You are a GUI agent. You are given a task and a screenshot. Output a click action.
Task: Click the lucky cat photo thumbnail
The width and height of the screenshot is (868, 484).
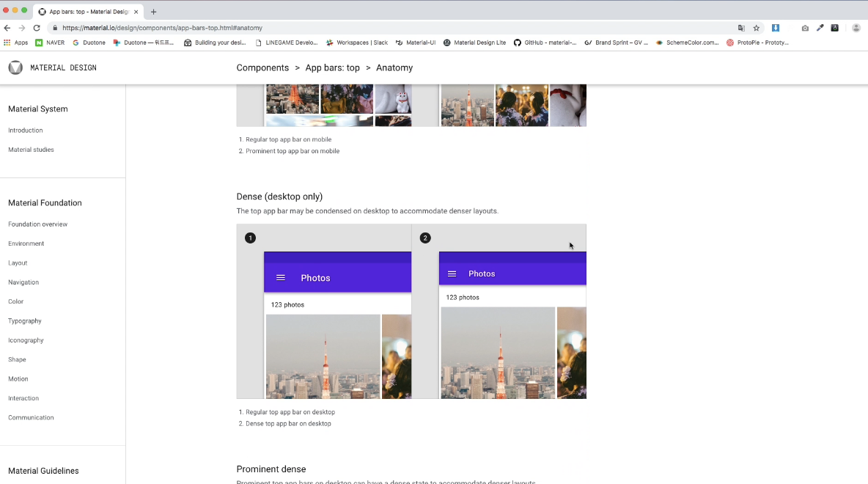pos(394,99)
